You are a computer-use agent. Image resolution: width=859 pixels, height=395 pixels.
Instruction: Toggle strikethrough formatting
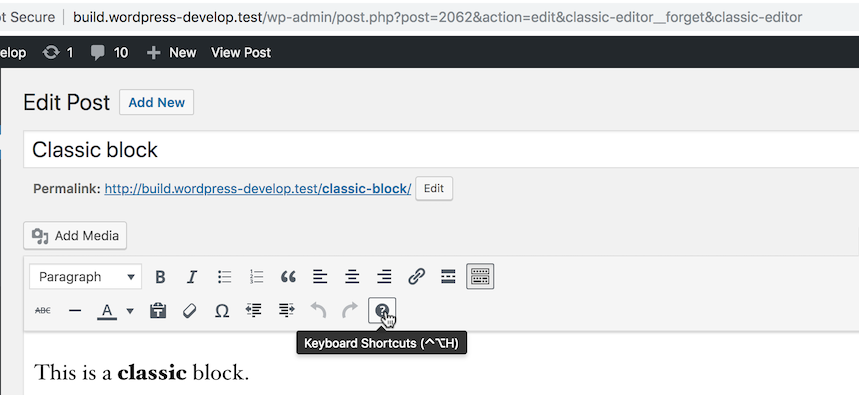[x=43, y=311]
